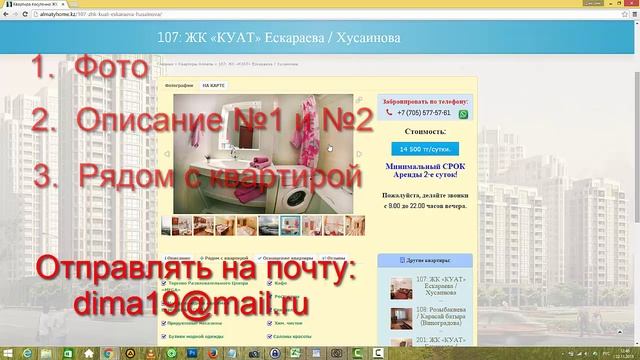Go back in Chrome browser

(6, 14)
